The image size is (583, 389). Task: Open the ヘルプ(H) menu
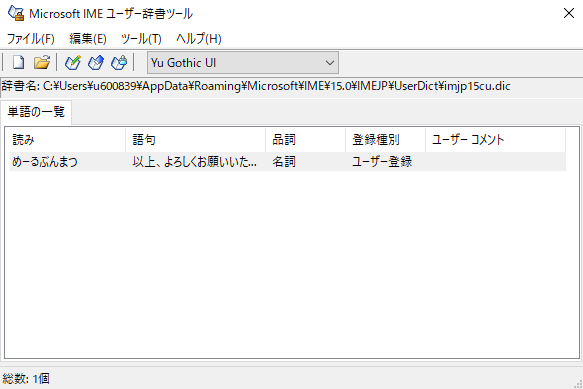[199, 39]
